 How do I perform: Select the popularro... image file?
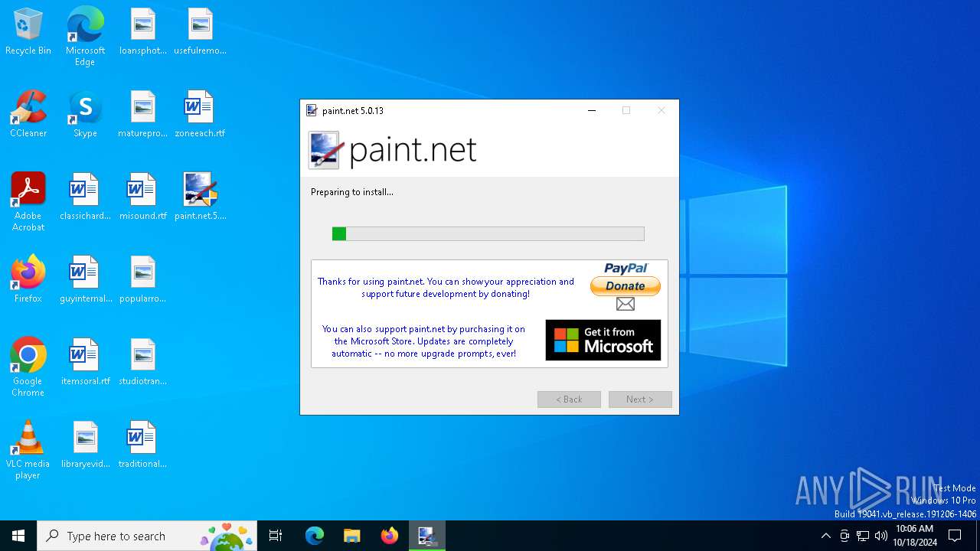[143, 280]
